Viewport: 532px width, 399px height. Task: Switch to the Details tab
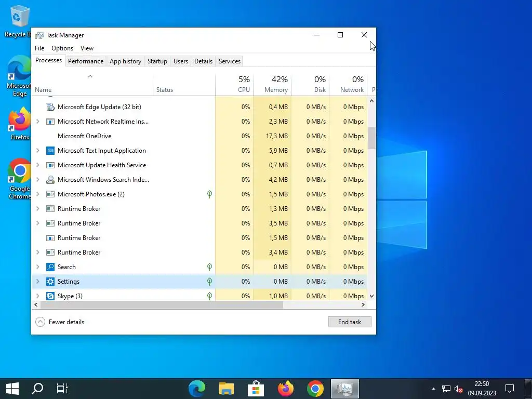tap(203, 61)
